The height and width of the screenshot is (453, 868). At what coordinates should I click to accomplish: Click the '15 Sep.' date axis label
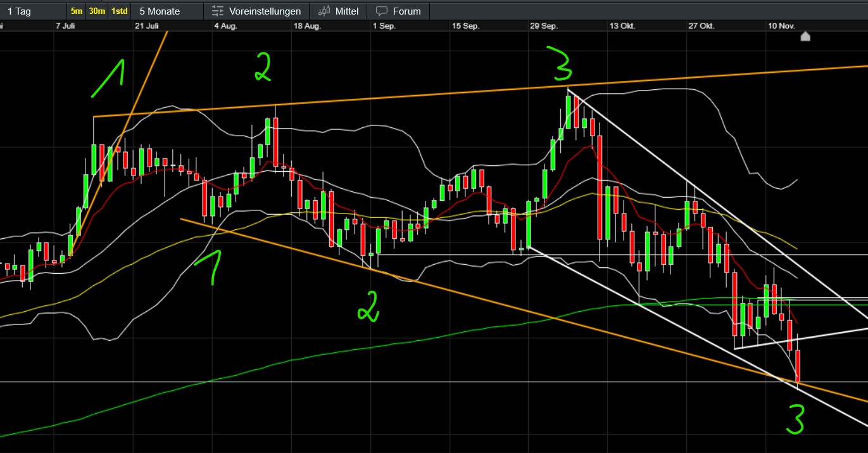pos(465,26)
